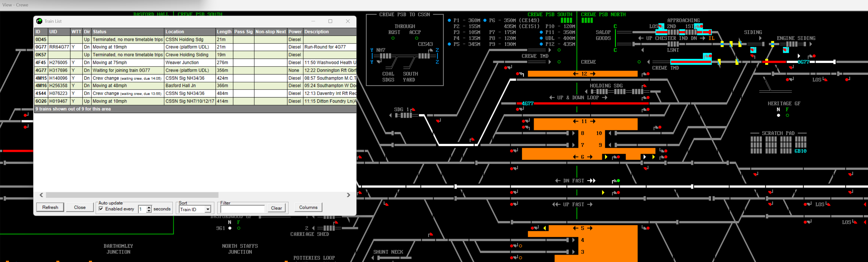868x262 pixels.
Task: Click the platform 5 label on the track diagram
Action: [582, 228]
